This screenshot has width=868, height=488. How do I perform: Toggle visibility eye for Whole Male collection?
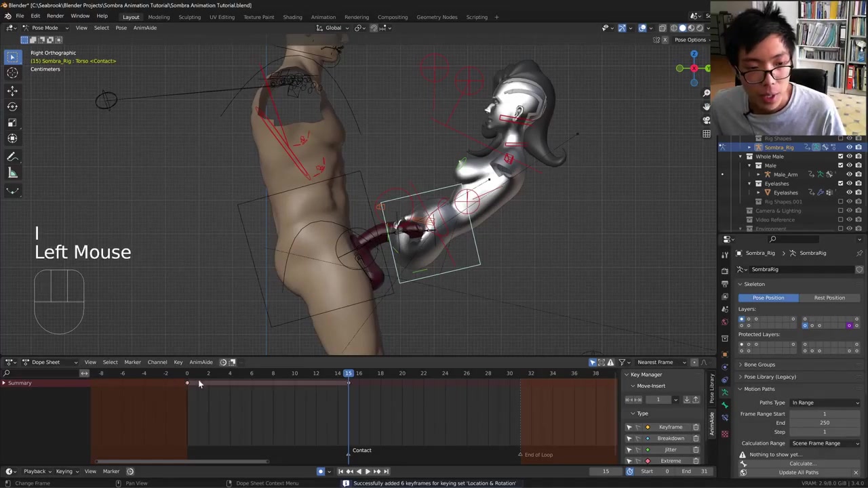pyautogui.click(x=849, y=157)
